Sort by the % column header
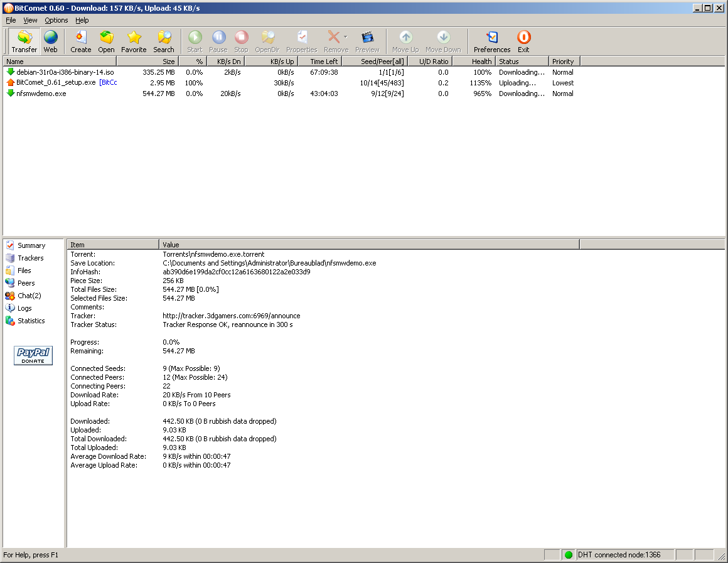The image size is (728, 563). click(x=193, y=62)
